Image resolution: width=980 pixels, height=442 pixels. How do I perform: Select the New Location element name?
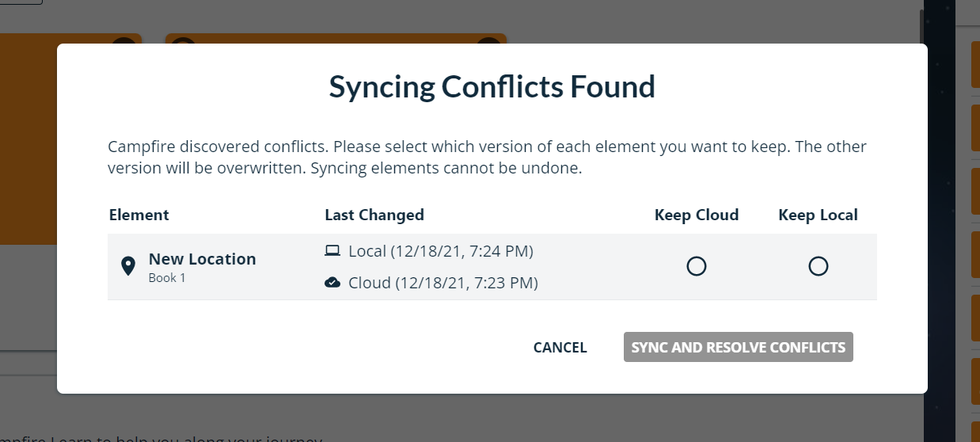(x=202, y=259)
